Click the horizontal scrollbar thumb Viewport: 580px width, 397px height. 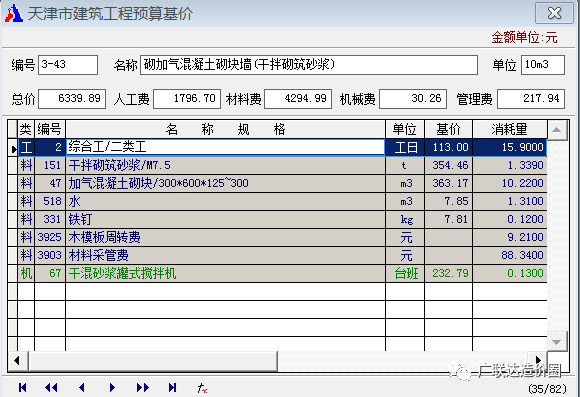pyautogui.click(x=153, y=360)
